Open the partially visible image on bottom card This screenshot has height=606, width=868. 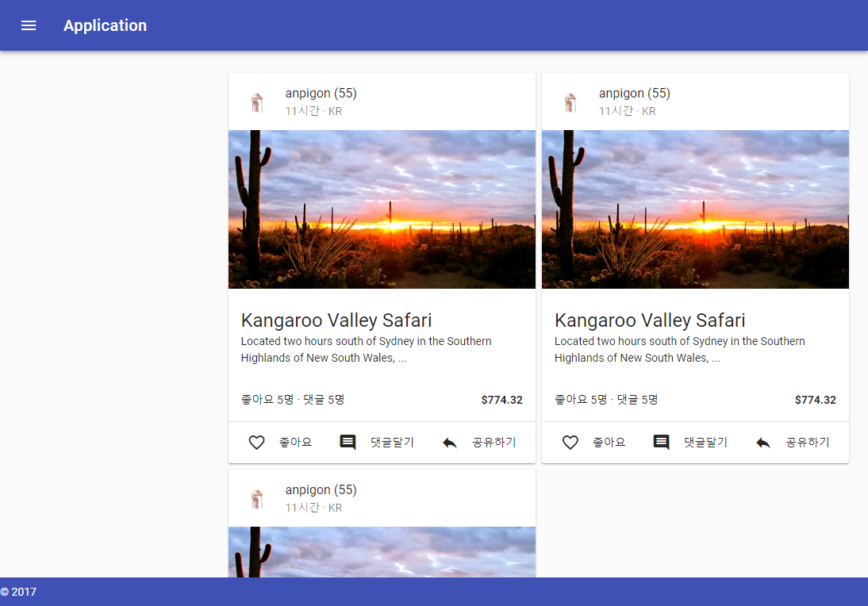[382, 552]
